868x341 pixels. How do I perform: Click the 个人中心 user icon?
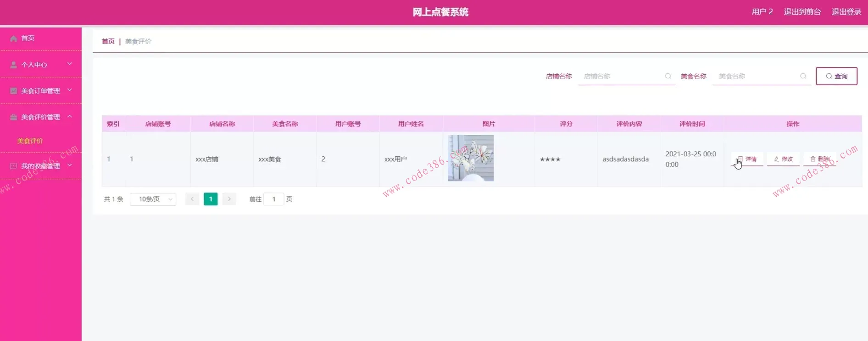coord(14,65)
